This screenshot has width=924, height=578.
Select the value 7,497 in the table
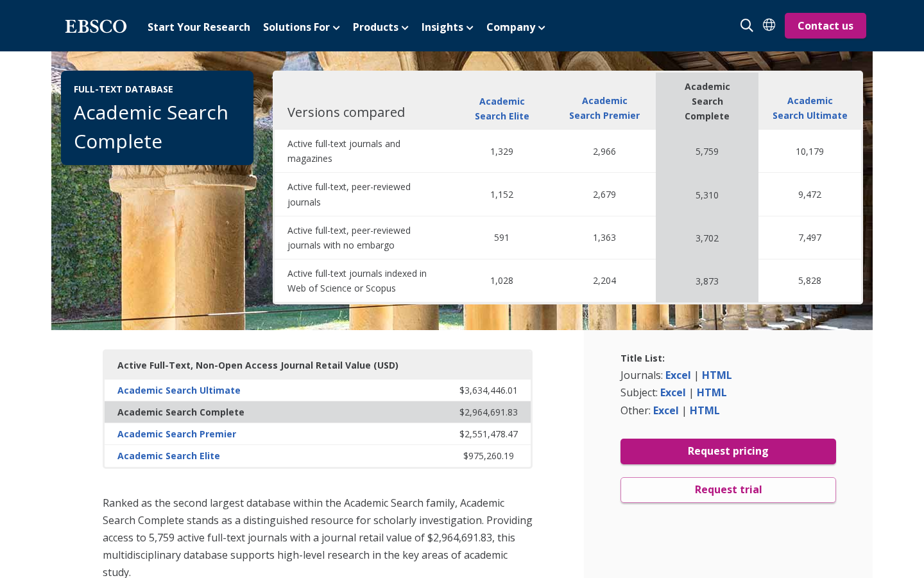[810, 238]
